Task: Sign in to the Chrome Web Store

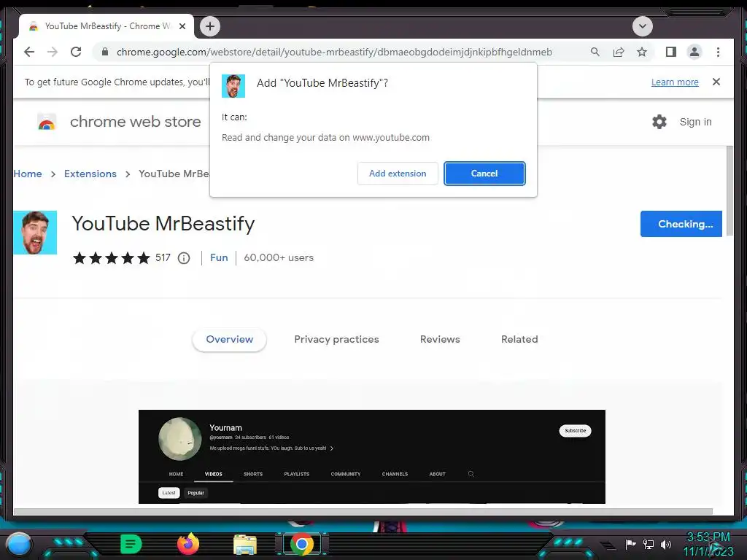Action: pos(695,122)
